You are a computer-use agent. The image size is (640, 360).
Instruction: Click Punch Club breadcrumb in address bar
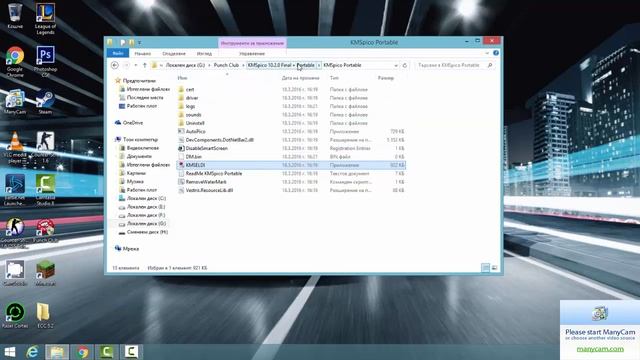[x=226, y=65]
